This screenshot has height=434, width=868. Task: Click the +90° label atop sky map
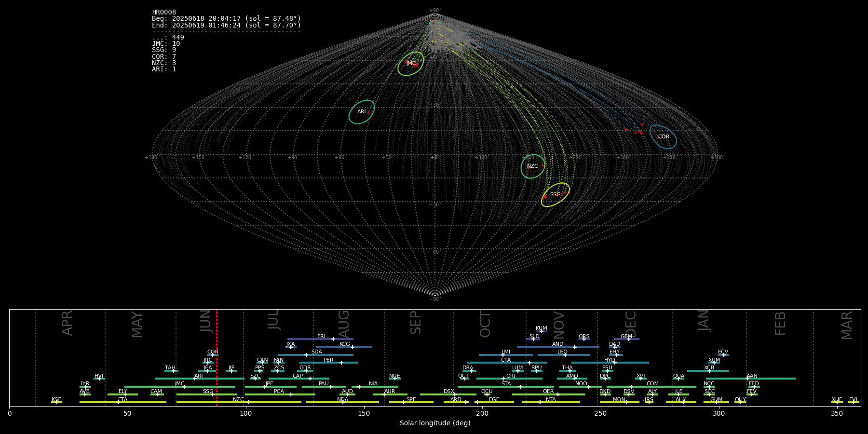click(434, 11)
